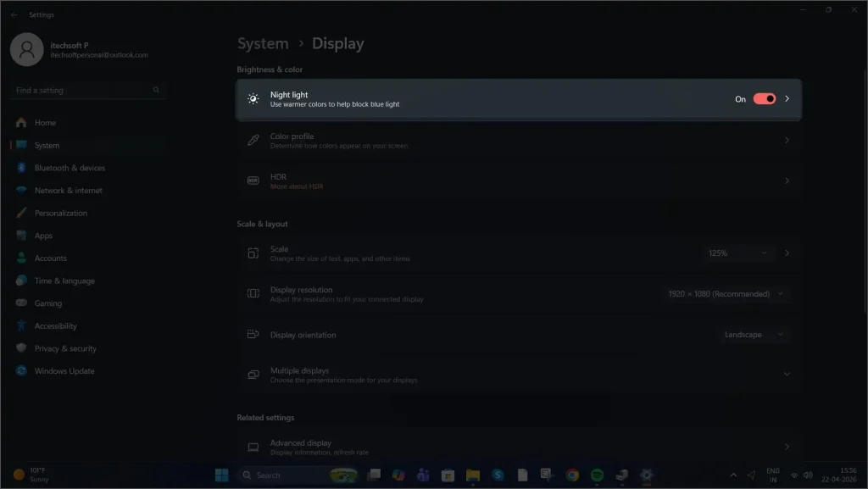Open the 125% Scale dropdown
The height and width of the screenshot is (489, 868).
point(737,253)
